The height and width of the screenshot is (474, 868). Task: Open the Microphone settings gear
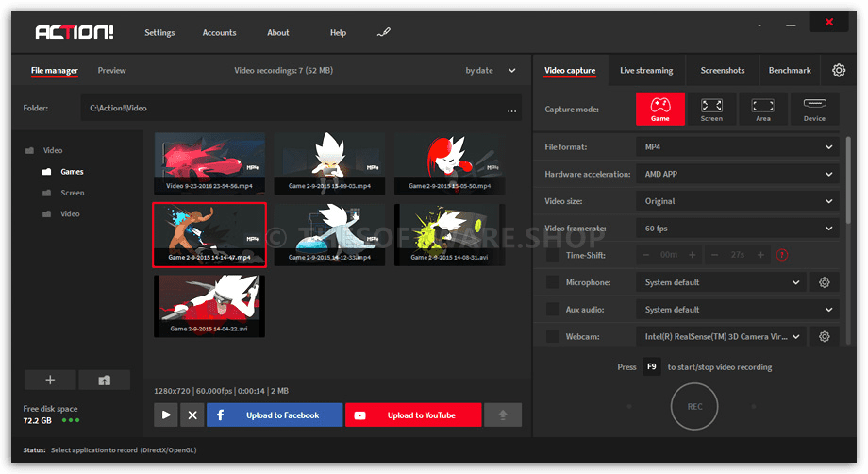click(825, 282)
